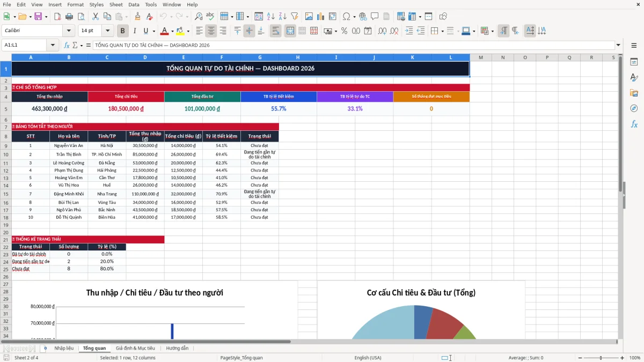Click the English (USA) language status field
This screenshot has height=362, width=644.
368,358
